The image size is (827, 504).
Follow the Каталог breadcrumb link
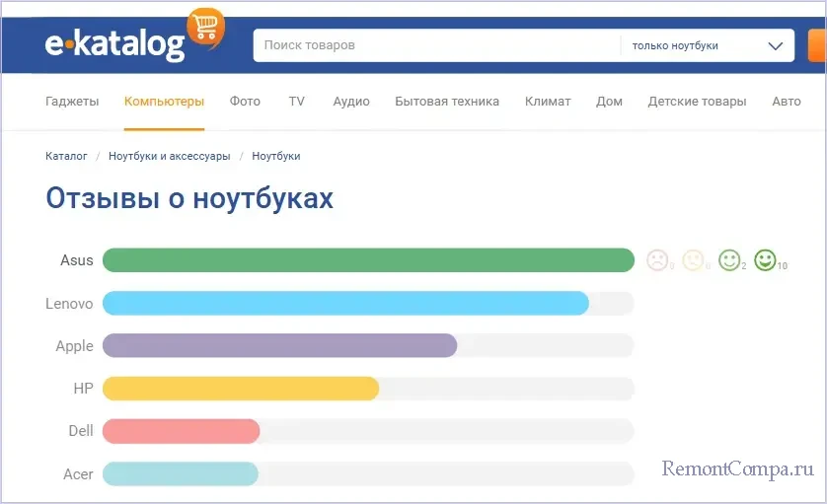tap(66, 156)
